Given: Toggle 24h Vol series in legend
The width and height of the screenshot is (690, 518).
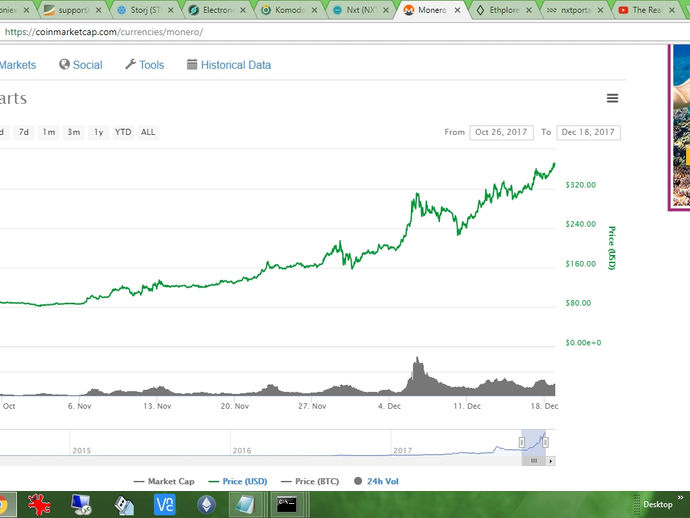Looking at the screenshot, I should (377, 481).
